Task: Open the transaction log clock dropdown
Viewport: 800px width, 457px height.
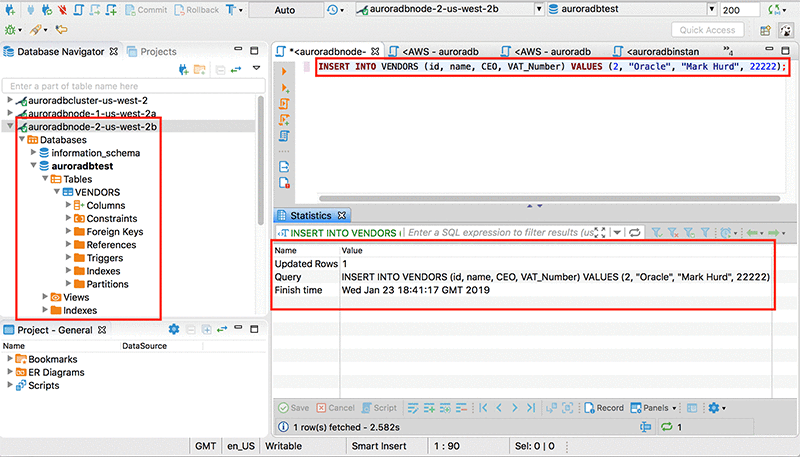Action: (x=335, y=10)
